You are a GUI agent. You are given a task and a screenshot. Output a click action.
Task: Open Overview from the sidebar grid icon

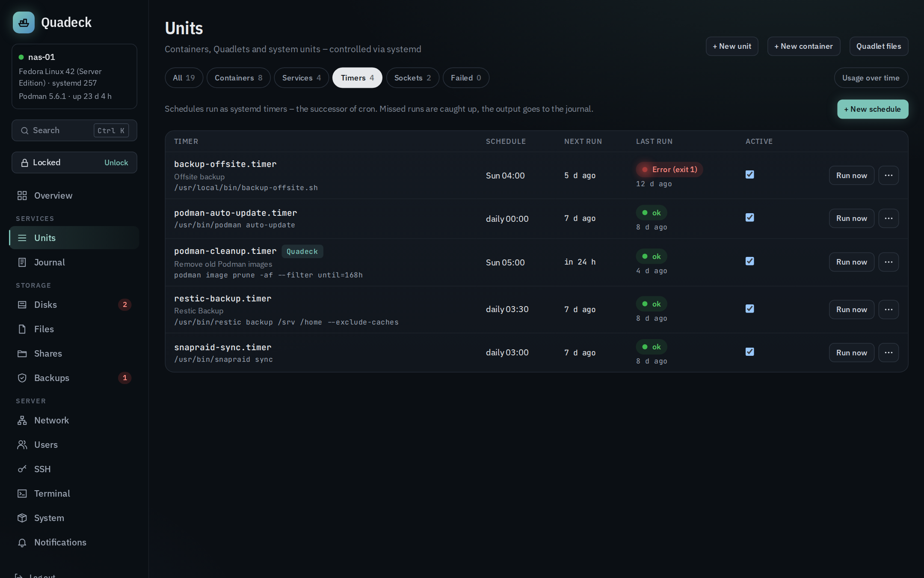(22, 196)
